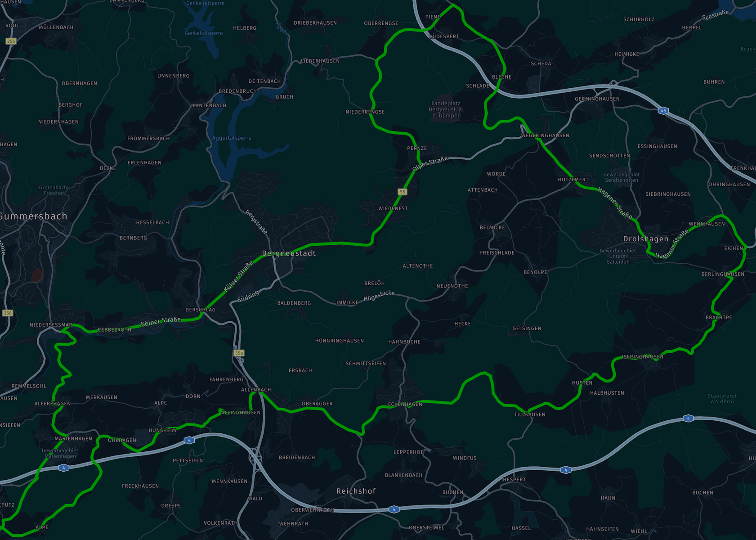Click the A45 highway shield icon
Image resolution: width=756 pixels, height=540 pixels.
tap(663, 111)
